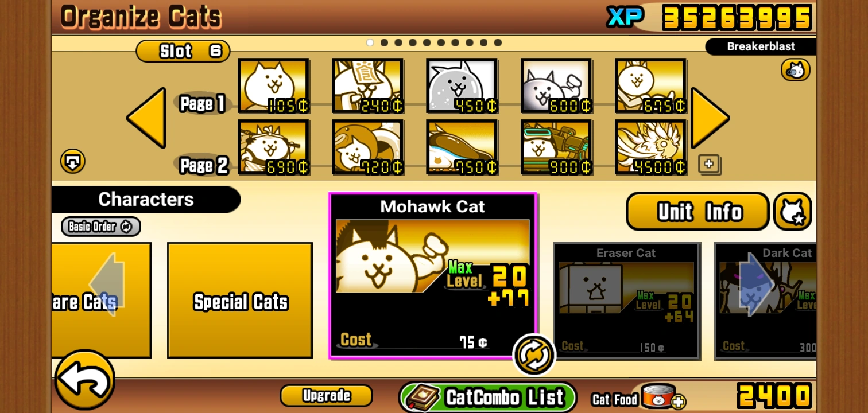Screen dimensions: 868x413
Task: Open Unit Info
Action: [x=697, y=212]
